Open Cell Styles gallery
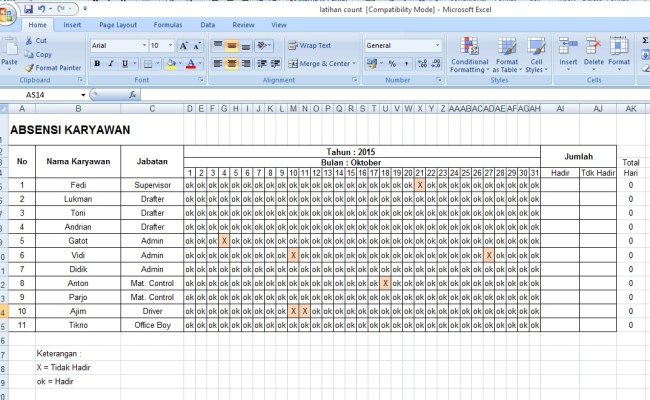Screen dimensions: 650x400 [x=536, y=55]
